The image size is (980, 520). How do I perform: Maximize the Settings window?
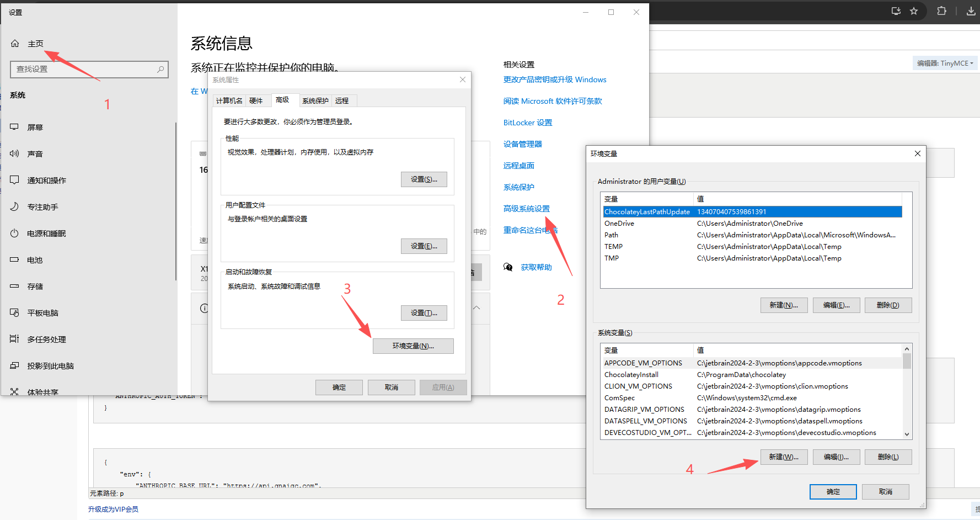click(611, 12)
